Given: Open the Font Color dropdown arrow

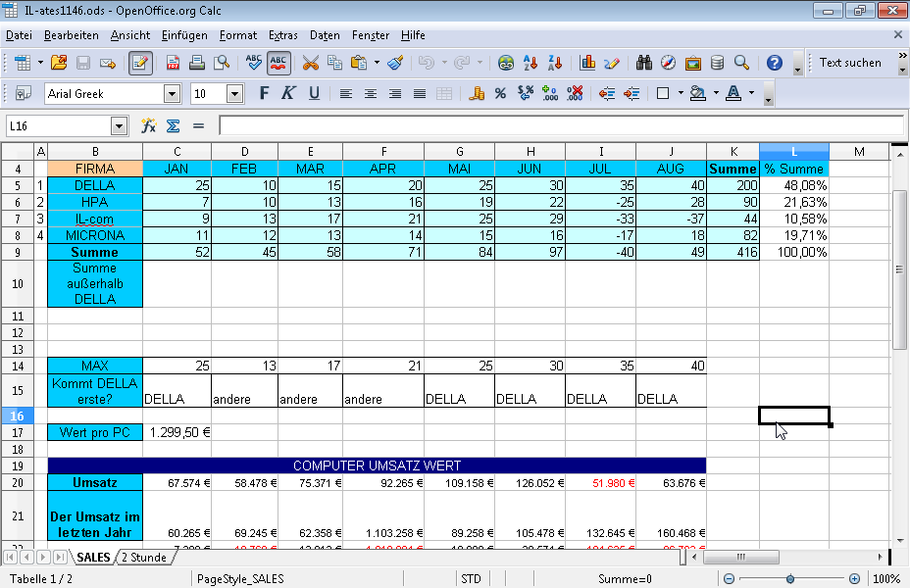Looking at the screenshot, I should click(x=751, y=93).
